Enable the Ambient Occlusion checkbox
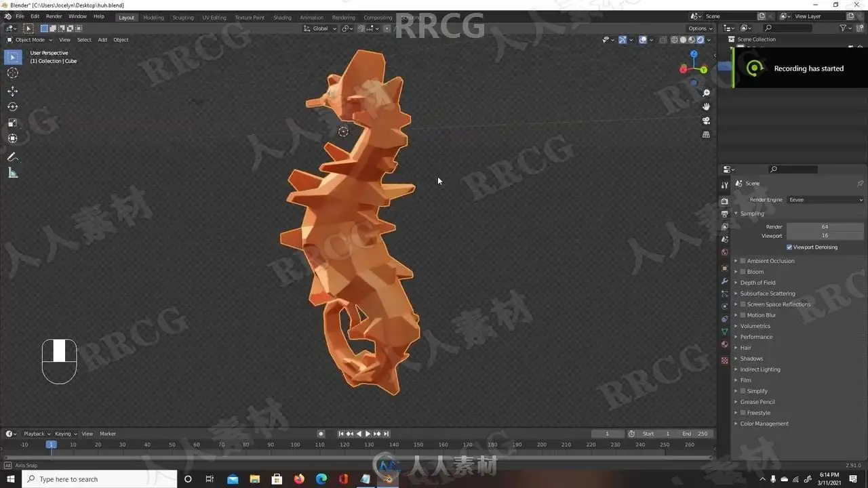The image size is (868, 488). [x=743, y=261]
